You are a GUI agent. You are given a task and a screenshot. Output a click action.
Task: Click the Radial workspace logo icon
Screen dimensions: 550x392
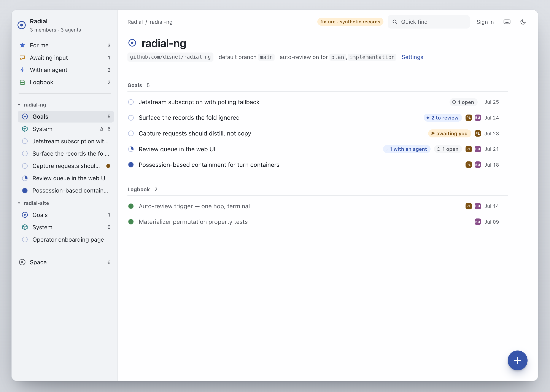[x=21, y=25]
